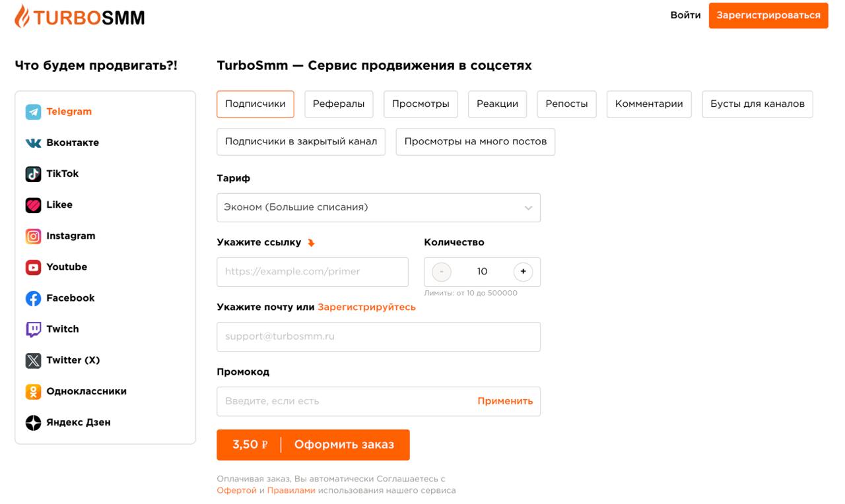Click the Тариф dropdown chevron arrow
Viewport: 845px width, 504px height.
pyautogui.click(x=528, y=208)
